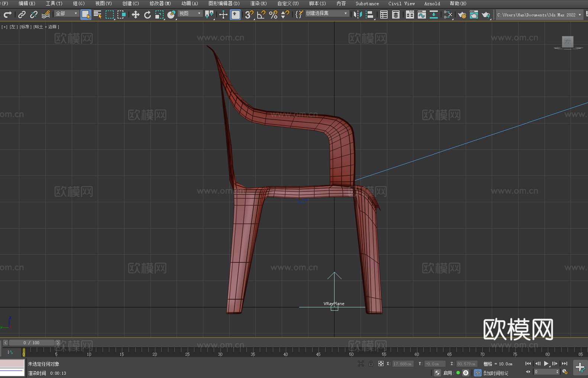Click Bind to Space Warp icon
The image size is (588, 378).
(46, 14)
